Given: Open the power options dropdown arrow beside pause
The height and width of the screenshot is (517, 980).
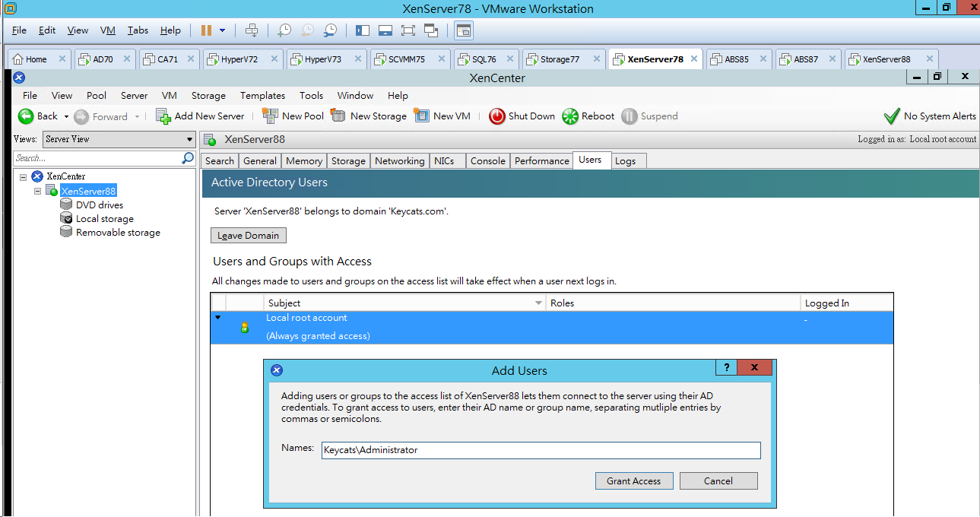Looking at the screenshot, I should pos(222,30).
